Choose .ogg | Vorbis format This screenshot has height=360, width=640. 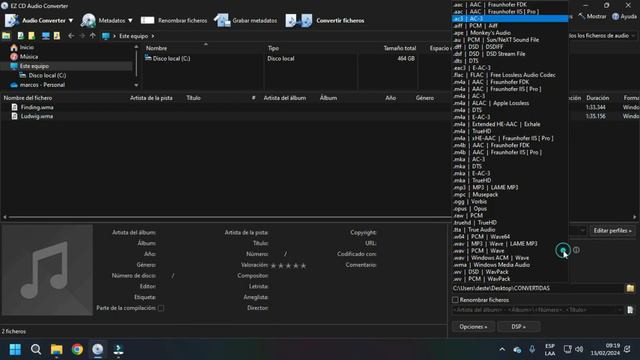[510, 202]
